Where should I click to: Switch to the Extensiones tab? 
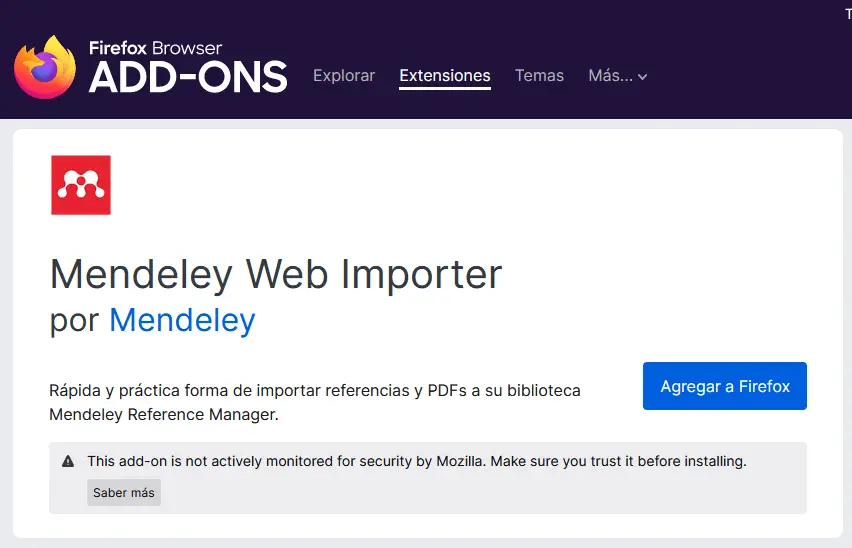[444, 75]
